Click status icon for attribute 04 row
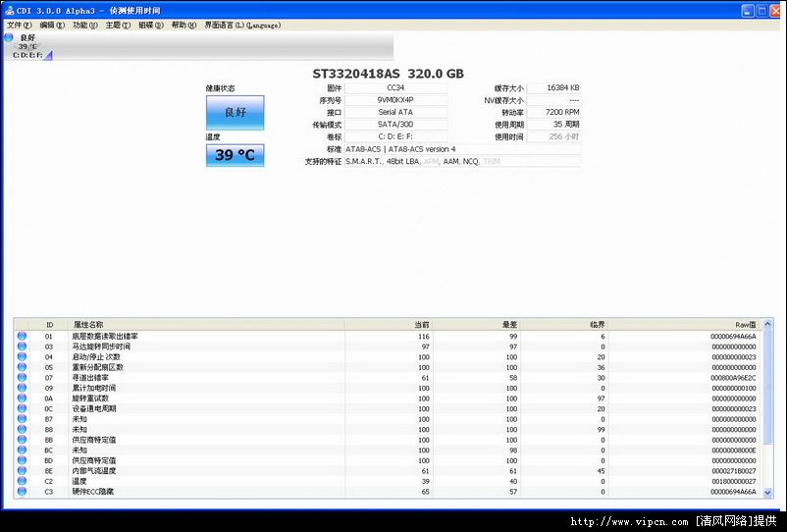 [x=23, y=357]
